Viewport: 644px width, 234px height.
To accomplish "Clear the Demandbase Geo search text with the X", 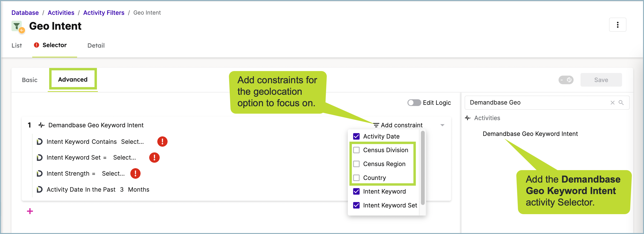I will coord(612,102).
